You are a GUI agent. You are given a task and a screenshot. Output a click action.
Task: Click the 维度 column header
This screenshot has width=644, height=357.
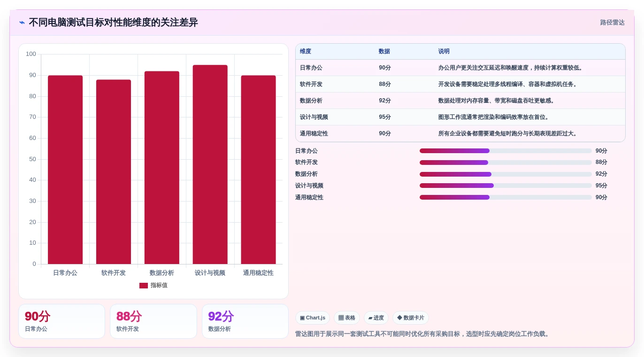[306, 51]
